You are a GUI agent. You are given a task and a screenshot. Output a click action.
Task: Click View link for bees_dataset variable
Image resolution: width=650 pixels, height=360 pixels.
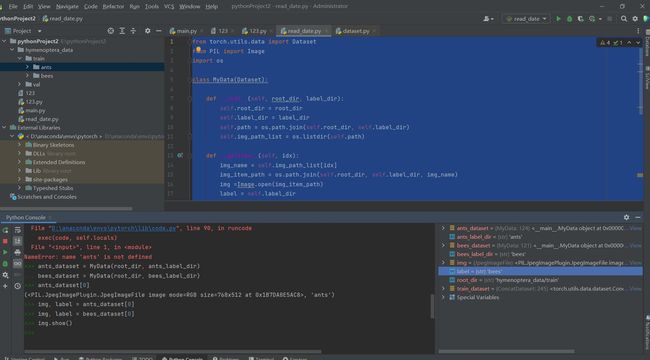click(x=635, y=246)
